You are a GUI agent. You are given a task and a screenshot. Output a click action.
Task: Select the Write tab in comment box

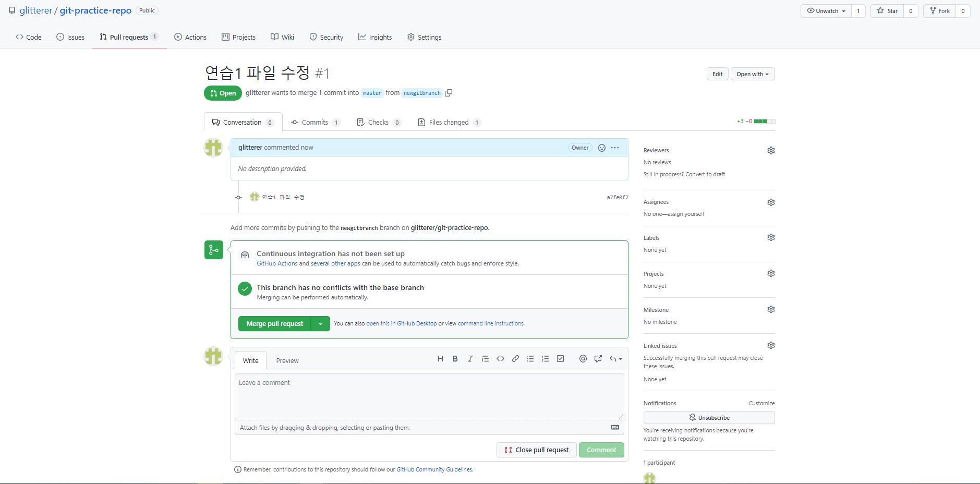pos(250,361)
